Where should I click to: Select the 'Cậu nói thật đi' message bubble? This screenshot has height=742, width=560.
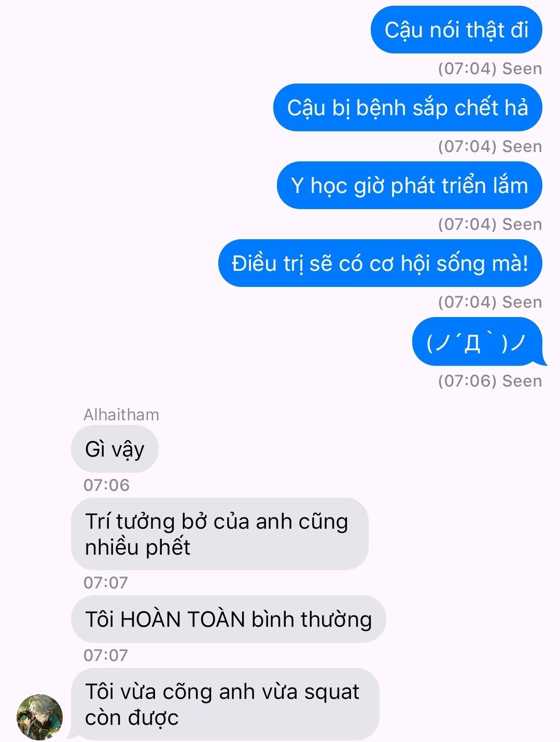click(456, 30)
